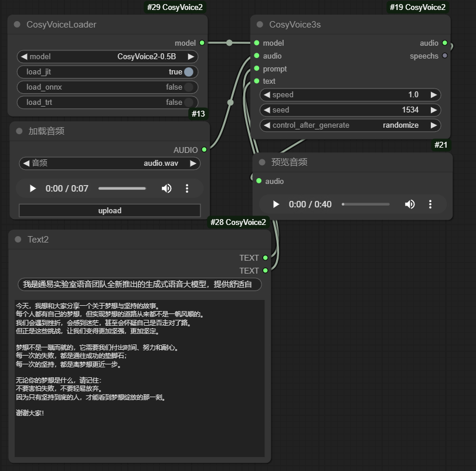This screenshot has width=476, height=471.
Task: Click inside the multiline speech text area
Action: (140, 378)
